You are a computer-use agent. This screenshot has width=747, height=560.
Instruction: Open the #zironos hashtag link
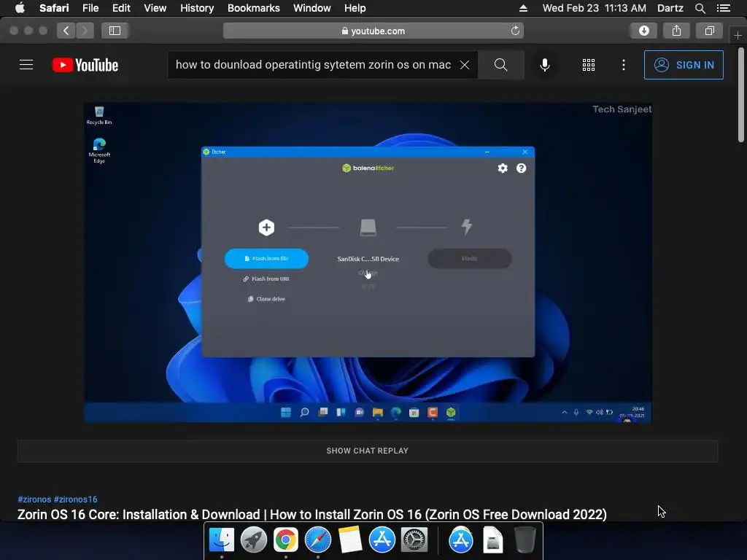coord(34,499)
